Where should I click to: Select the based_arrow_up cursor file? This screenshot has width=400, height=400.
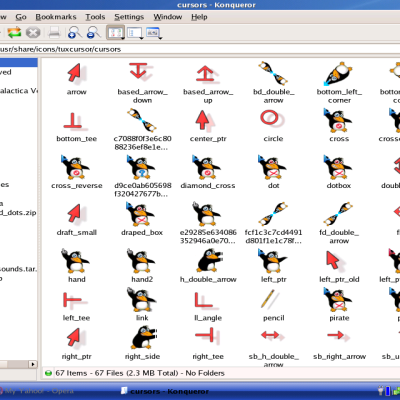(x=208, y=83)
